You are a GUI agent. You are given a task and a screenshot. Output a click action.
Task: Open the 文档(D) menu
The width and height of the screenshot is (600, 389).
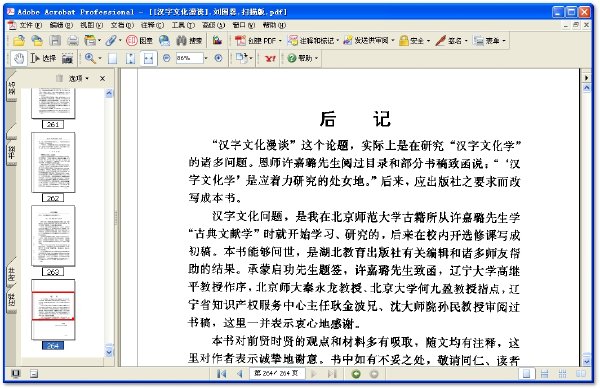pos(122,25)
